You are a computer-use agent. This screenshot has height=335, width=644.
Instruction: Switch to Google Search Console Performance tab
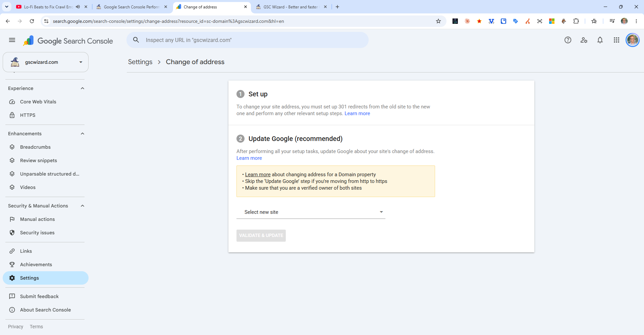coord(132,7)
